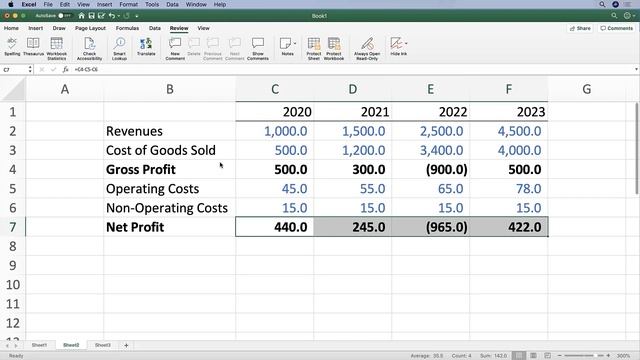Click the select-all corner triangle

click(13, 89)
